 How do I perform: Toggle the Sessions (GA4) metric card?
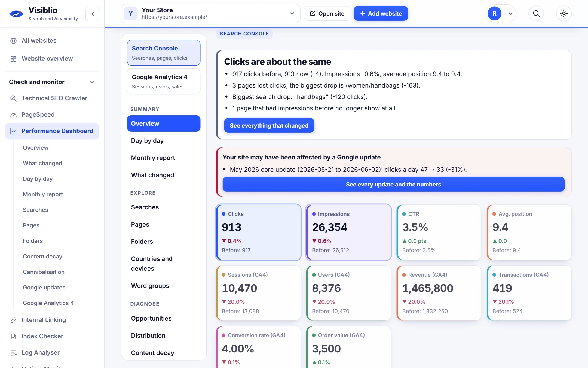click(258, 293)
